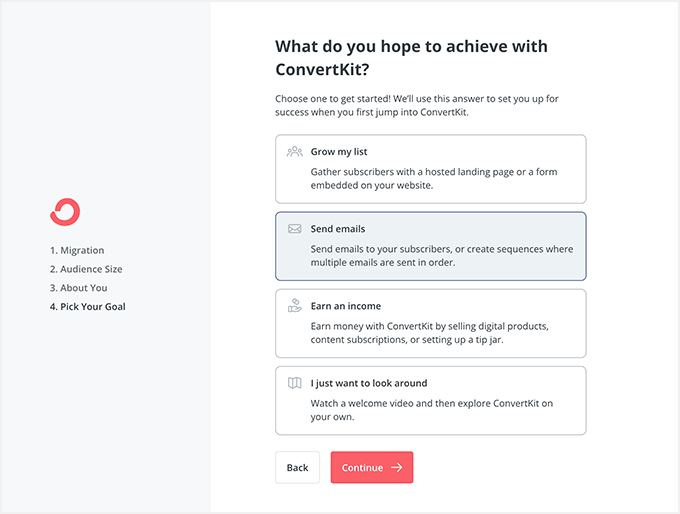Click the hand-with-money icon beside Earn an income

pyautogui.click(x=295, y=306)
